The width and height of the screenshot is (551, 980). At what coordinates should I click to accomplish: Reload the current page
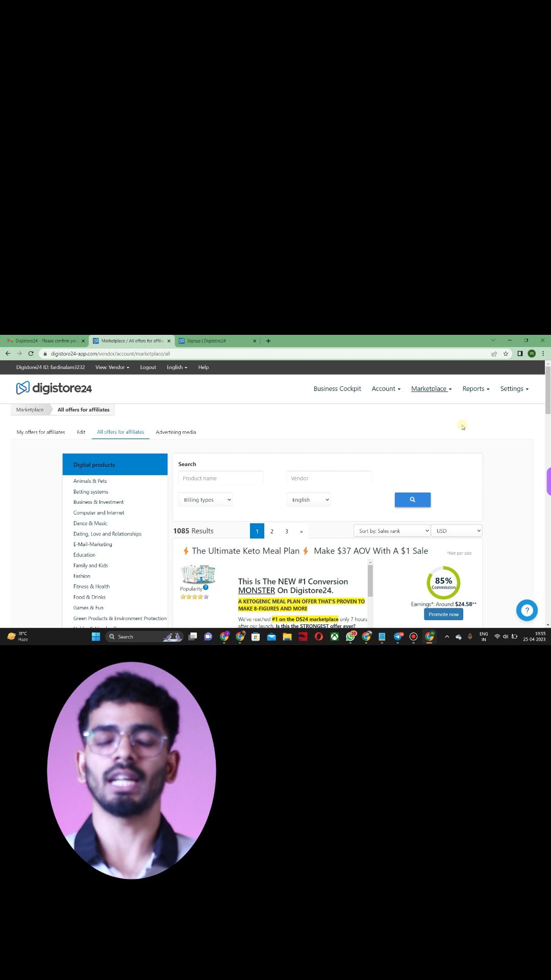31,353
